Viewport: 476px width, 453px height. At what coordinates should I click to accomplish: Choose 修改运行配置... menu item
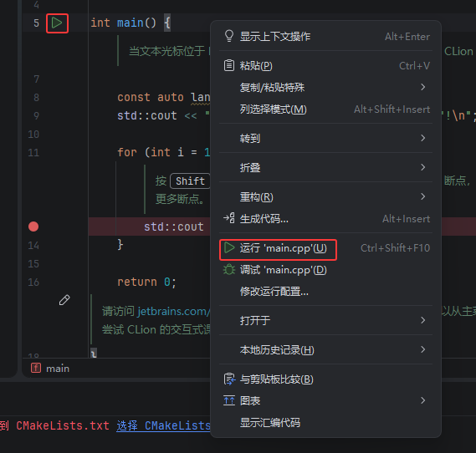pos(325,292)
